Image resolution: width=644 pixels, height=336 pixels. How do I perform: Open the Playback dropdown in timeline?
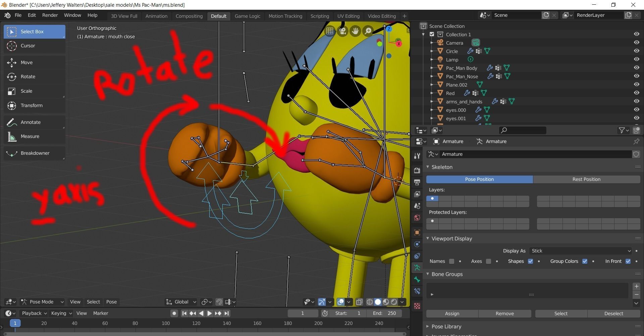pos(34,313)
